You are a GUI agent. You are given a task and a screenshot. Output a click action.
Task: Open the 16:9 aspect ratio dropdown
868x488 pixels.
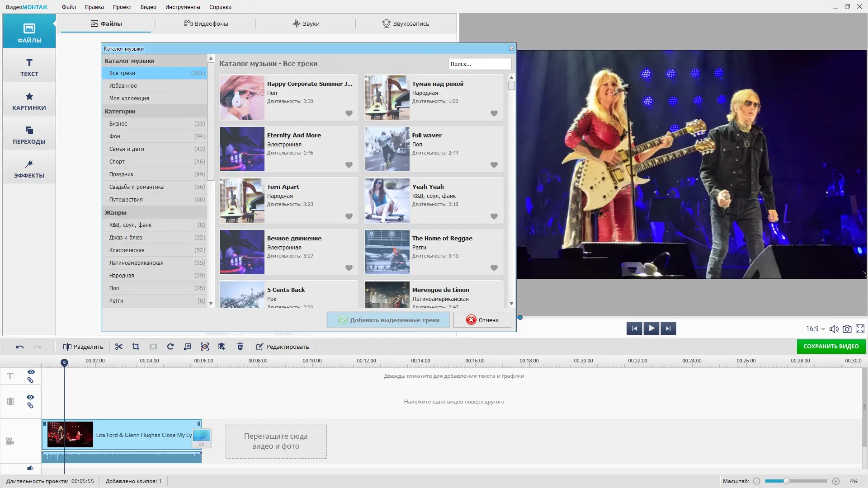point(815,329)
